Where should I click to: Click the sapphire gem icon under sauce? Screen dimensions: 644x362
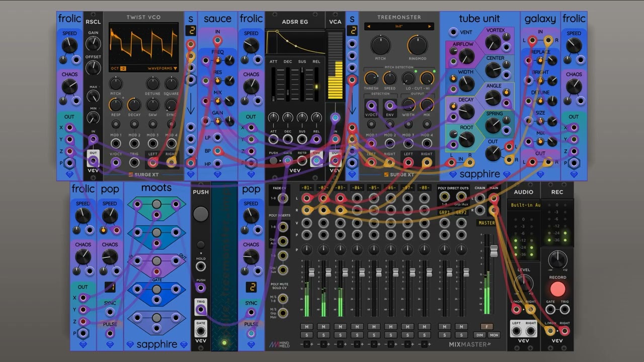point(217,174)
